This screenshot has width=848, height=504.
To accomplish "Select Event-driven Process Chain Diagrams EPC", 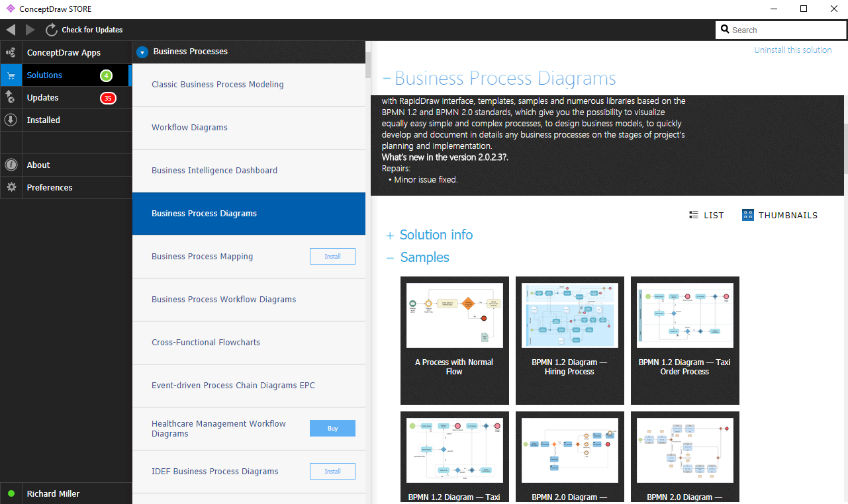I will tap(249, 386).
